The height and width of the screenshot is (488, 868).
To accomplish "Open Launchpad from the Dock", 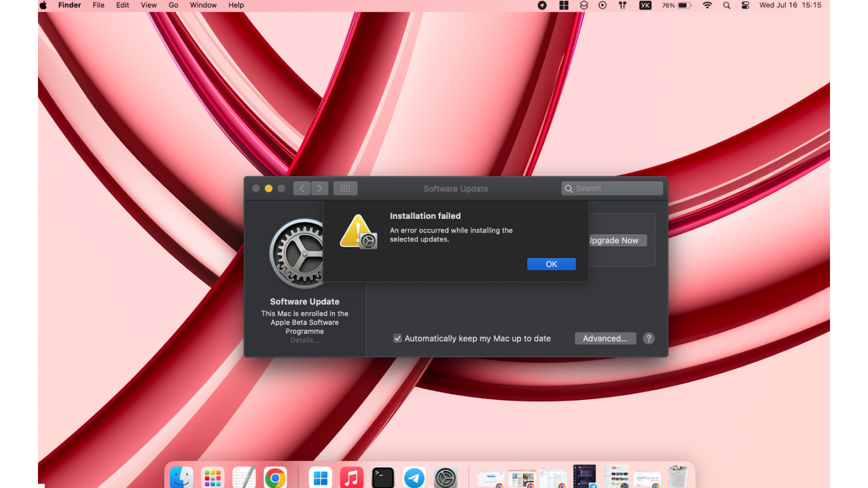I will (x=212, y=476).
